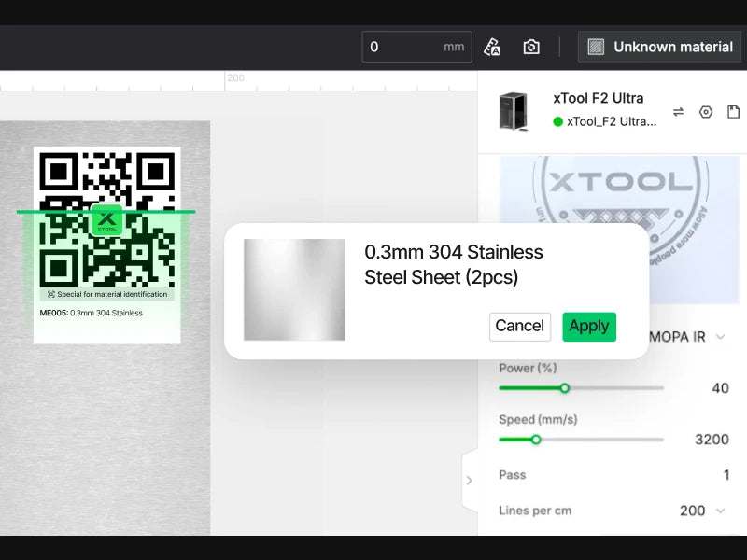Click the Pass value 1

[726, 475]
